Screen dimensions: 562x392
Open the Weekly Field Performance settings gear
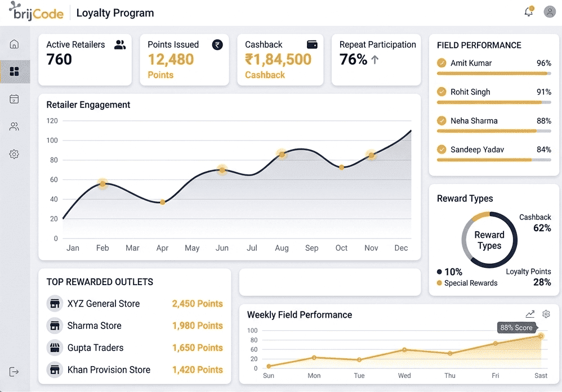click(x=546, y=314)
